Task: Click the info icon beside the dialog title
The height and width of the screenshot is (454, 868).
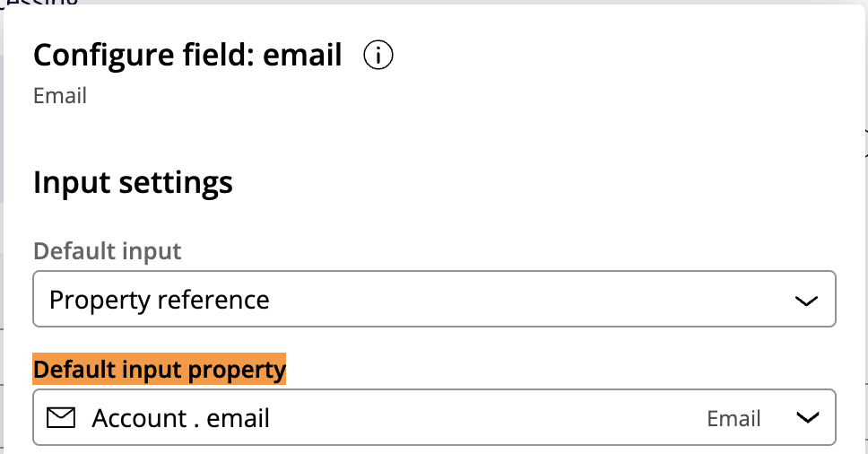Action: click(x=378, y=56)
